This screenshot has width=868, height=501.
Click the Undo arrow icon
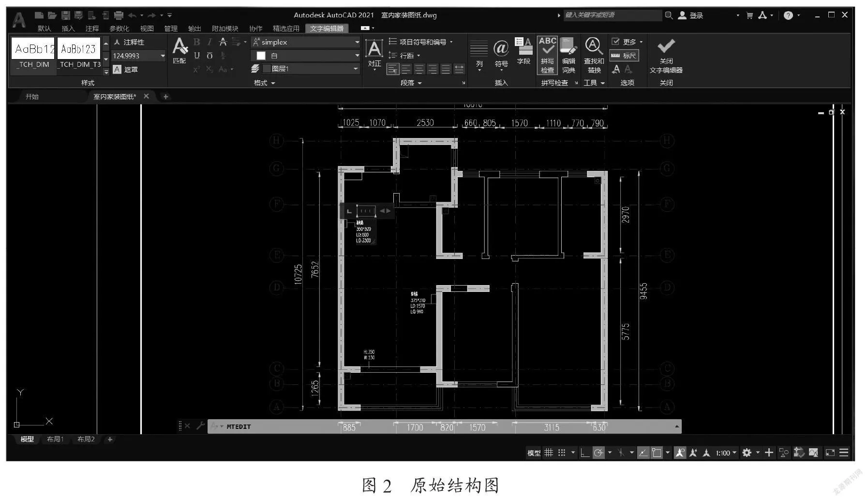[x=132, y=15]
